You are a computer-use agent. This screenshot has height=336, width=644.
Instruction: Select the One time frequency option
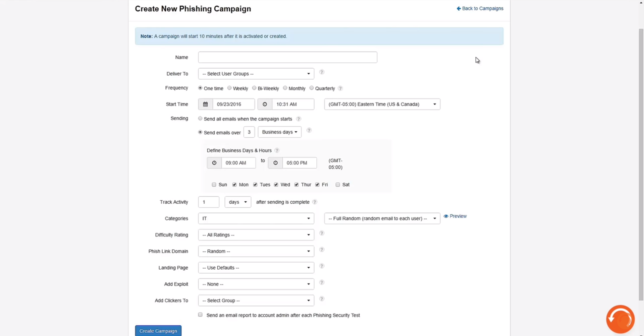(x=200, y=88)
